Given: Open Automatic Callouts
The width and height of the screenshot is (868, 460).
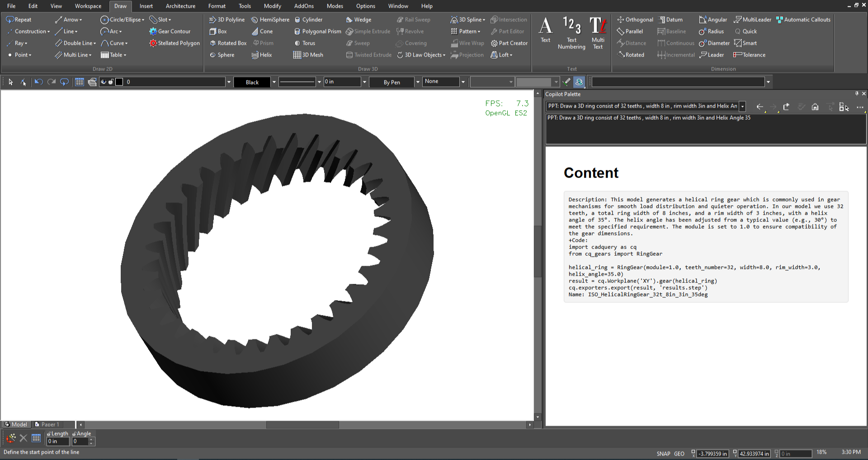Looking at the screenshot, I should click(x=803, y=19).
